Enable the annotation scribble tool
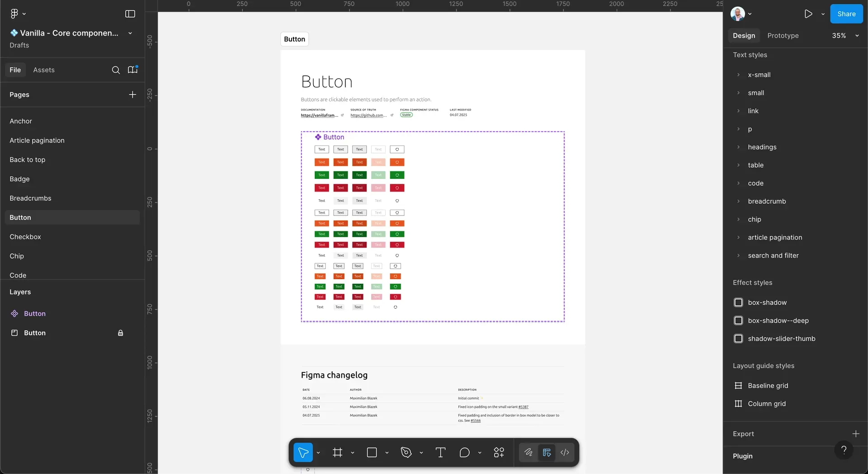The height and width of the screenshot is (474, 868). (x=528, y=452)
